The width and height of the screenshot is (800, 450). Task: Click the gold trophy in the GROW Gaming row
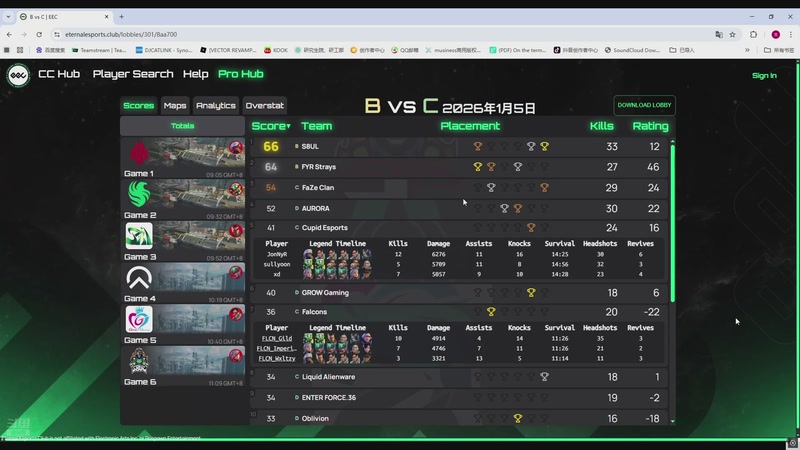531,292
